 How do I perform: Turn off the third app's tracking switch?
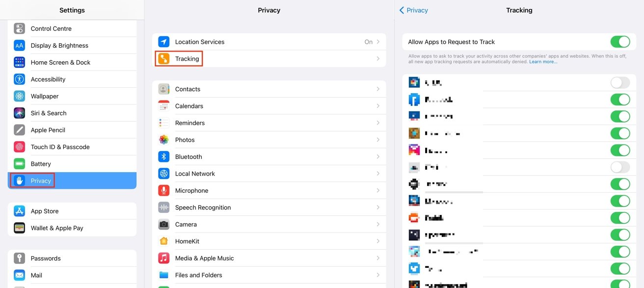(620, 116)
